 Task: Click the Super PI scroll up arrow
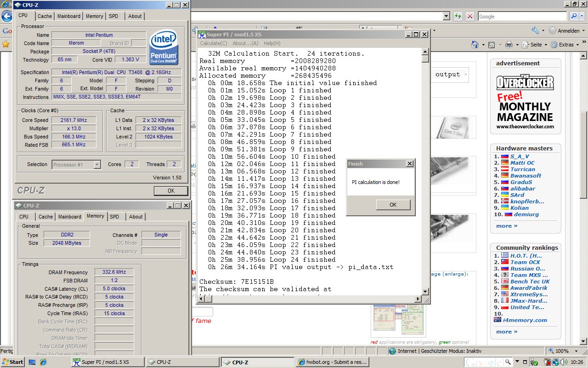425,51
